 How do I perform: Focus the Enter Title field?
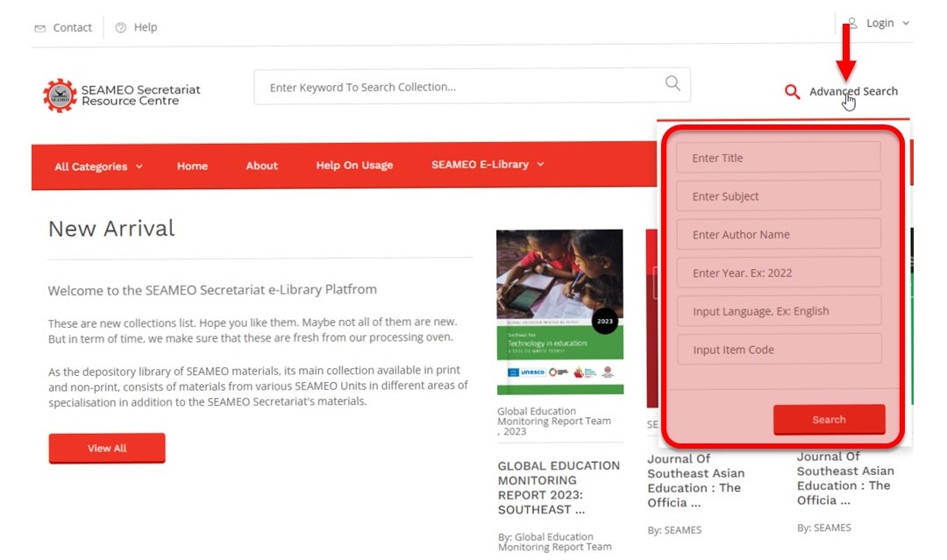click(779, 158)
